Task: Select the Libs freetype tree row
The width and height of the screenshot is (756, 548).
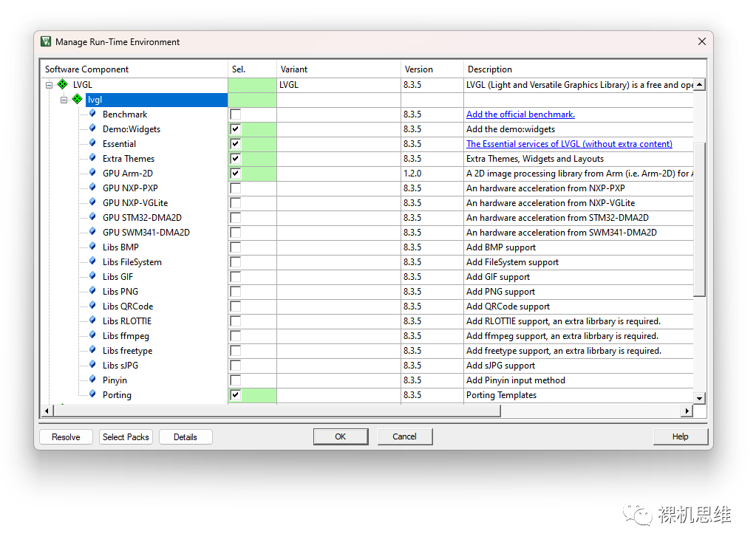Action: coord(127,350)
